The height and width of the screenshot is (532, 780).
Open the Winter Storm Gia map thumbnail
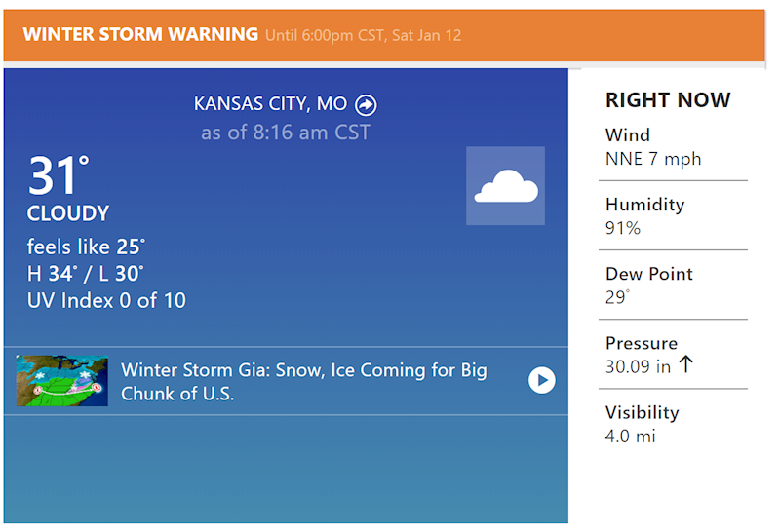click(62, 381)
